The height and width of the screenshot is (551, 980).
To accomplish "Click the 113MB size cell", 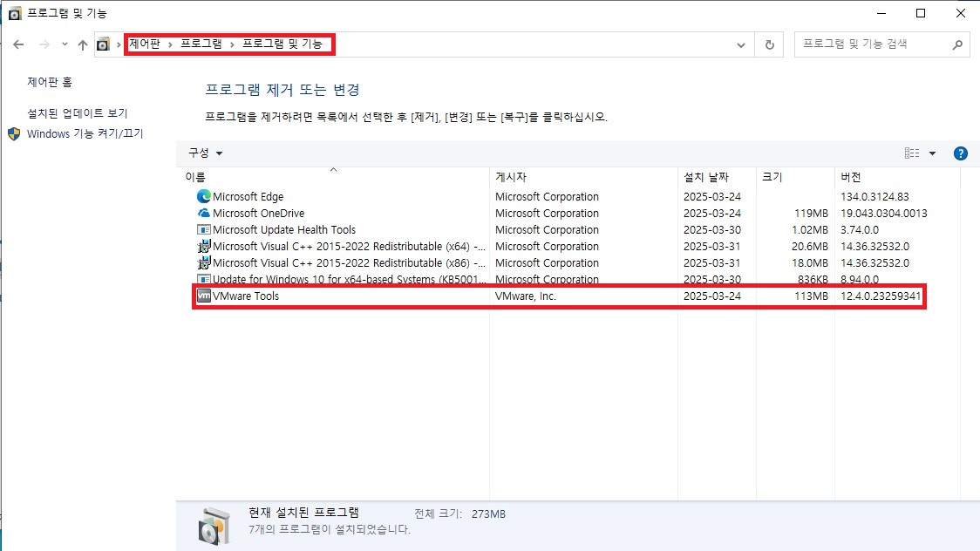I will pyautogui.click(x=811, y=296).
